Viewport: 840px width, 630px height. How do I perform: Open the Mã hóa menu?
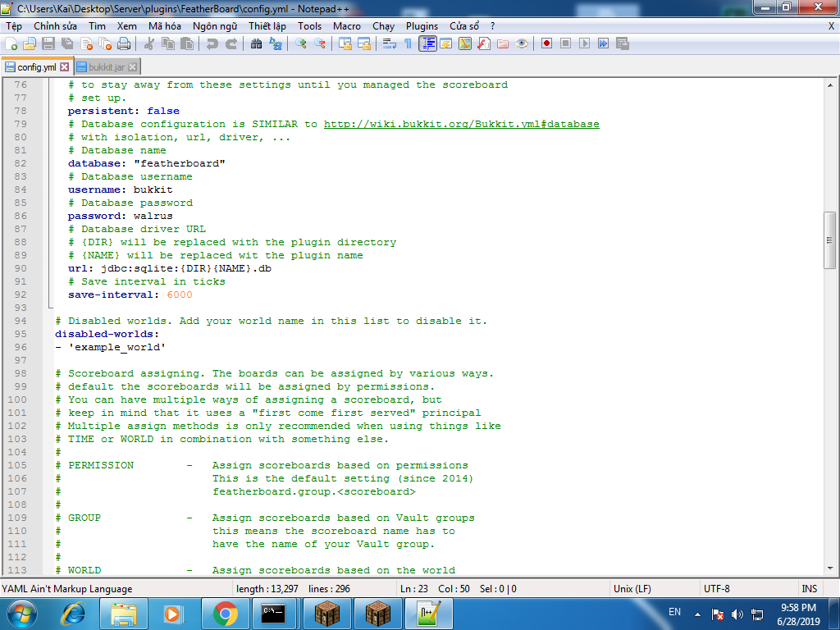(164, 26)
